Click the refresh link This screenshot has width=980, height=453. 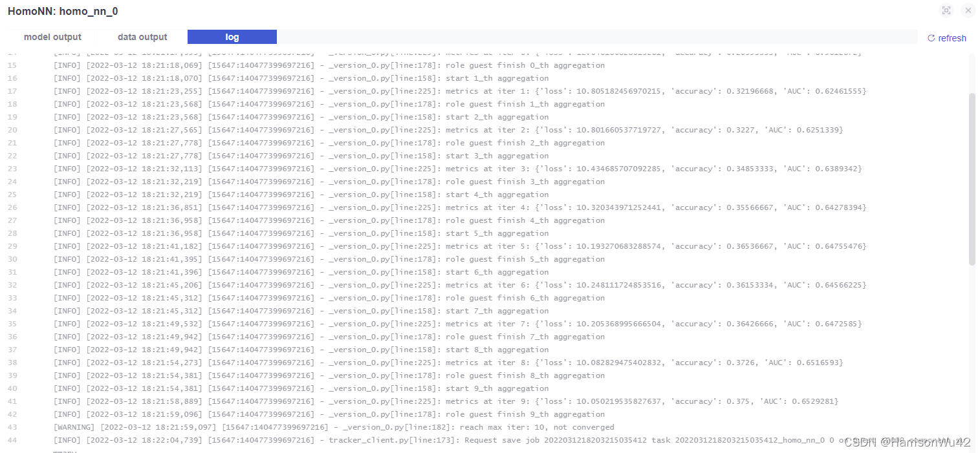(x=947, y=38)
